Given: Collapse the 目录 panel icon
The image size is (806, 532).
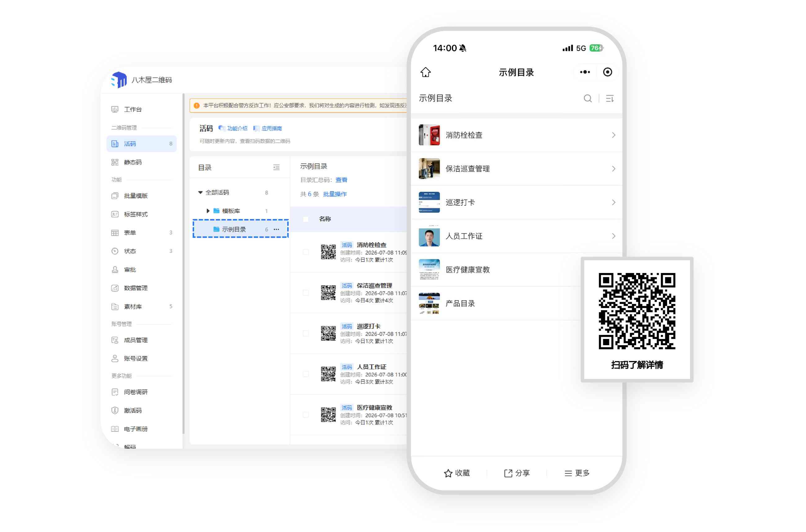Looking at the screenshot, I should pyautogui.click(x=276, y=167).
